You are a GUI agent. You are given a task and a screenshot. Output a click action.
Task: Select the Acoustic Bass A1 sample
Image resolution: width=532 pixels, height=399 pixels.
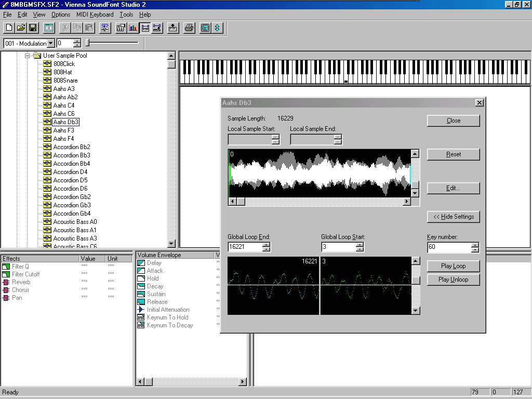point(75,230)
